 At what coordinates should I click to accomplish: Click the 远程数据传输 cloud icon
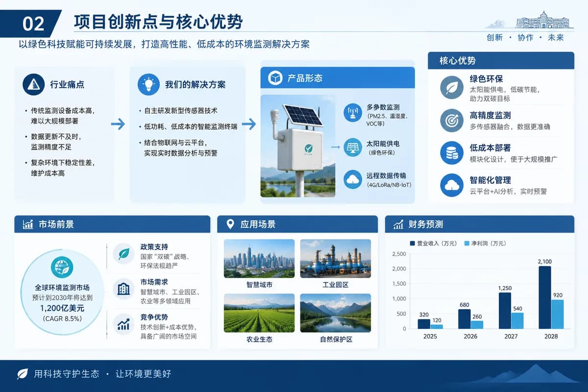[352, 180]
